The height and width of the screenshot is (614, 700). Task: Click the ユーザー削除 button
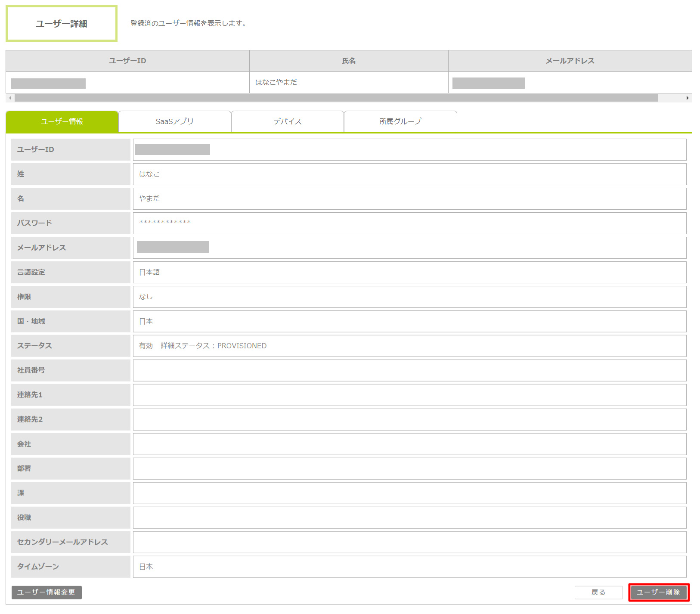(x=658, y=592)
